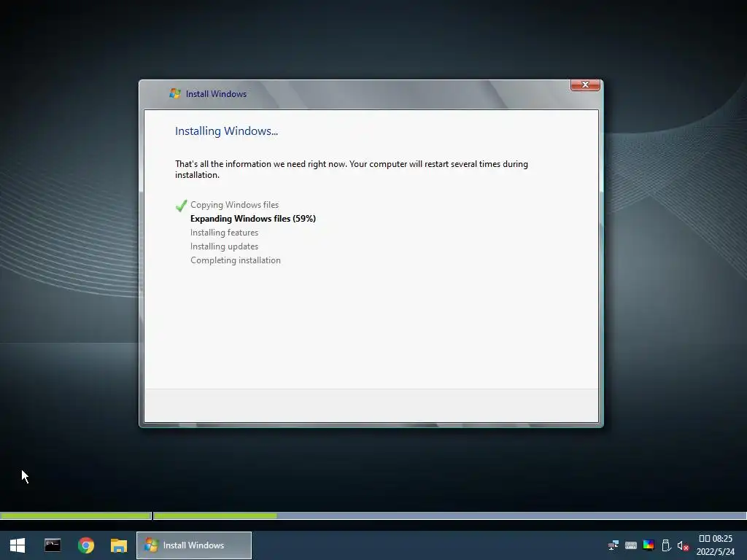
Task: Click the 'Completing installation' step
Action: (236, 260)
